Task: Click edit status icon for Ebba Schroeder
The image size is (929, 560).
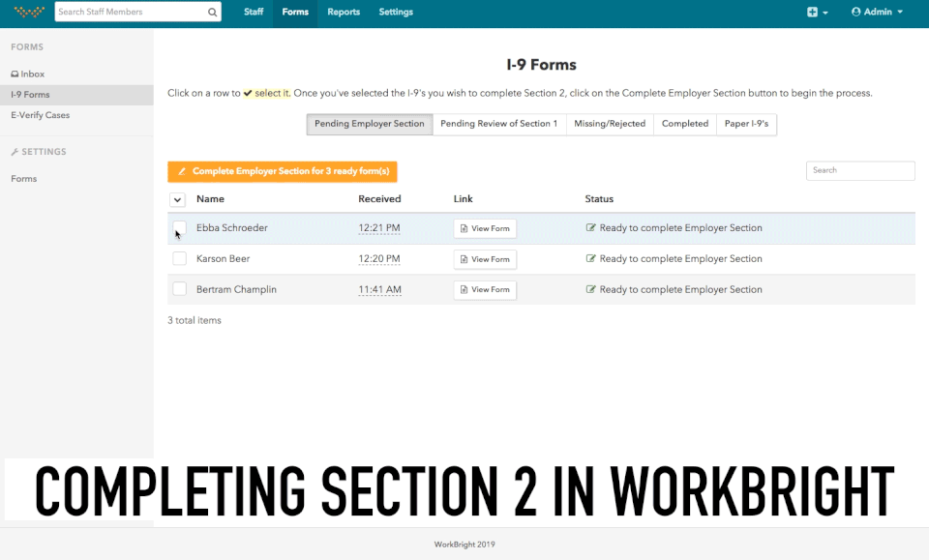Action: click(590, 227)
